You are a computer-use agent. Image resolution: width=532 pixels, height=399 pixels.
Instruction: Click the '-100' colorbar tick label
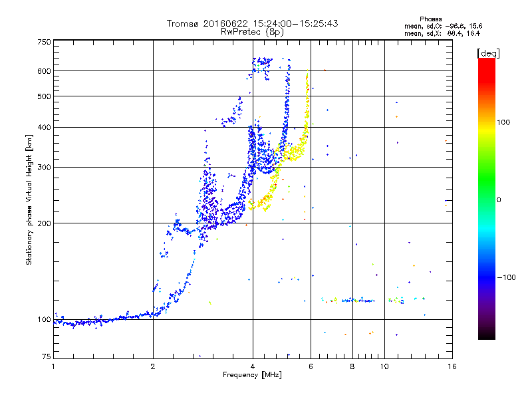(x=507, y=277)
